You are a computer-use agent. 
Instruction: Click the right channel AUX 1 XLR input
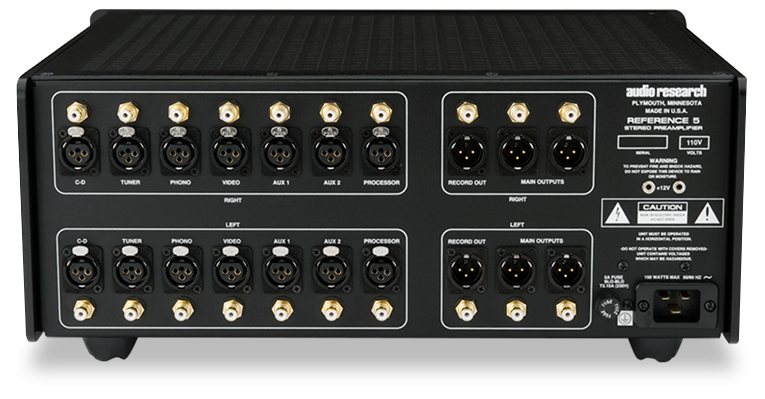point(281,153)
